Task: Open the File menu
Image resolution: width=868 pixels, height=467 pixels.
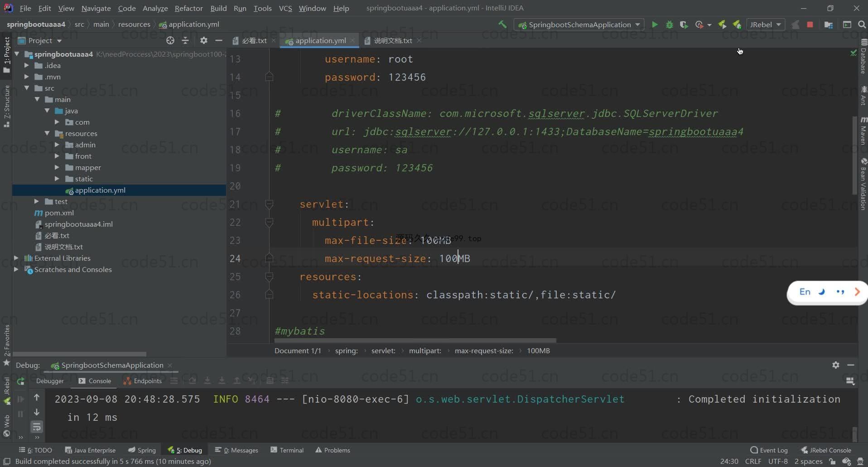Action: tap(25, 8)
